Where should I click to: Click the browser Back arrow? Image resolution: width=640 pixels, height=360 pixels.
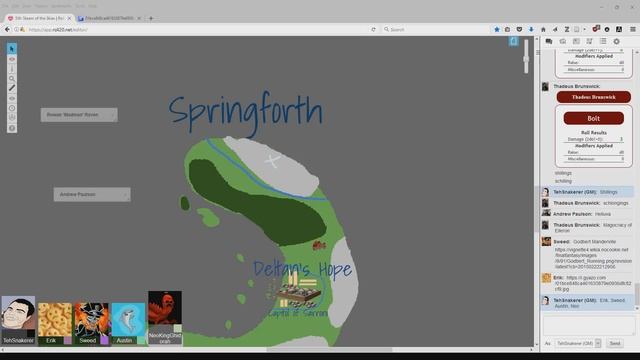point(7,29)
